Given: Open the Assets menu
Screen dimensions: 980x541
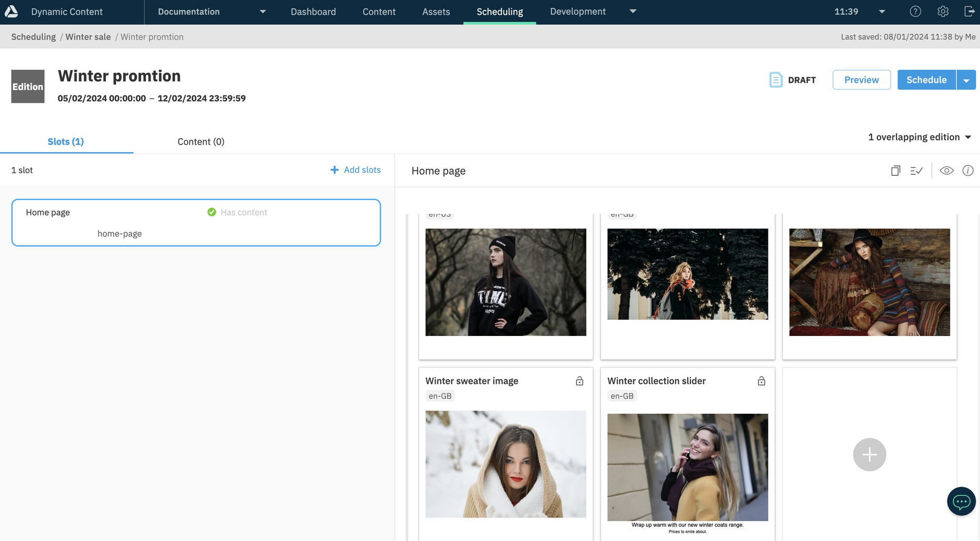Looking at the screenshot, I should coord(436,11).
